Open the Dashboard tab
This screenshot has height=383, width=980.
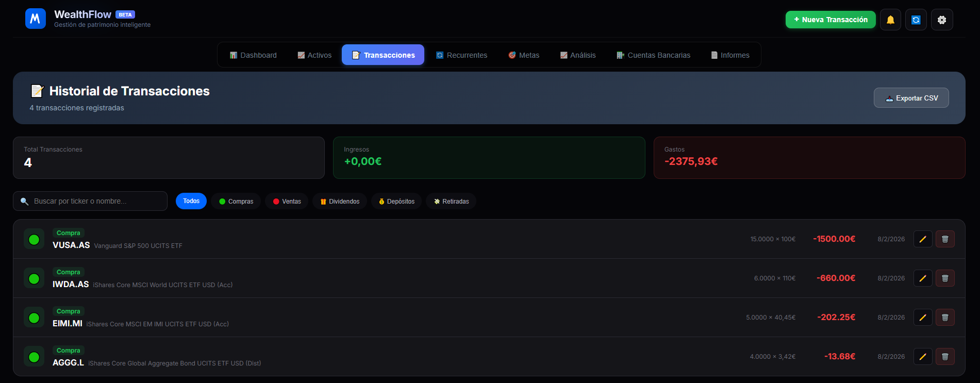point(253,55)
